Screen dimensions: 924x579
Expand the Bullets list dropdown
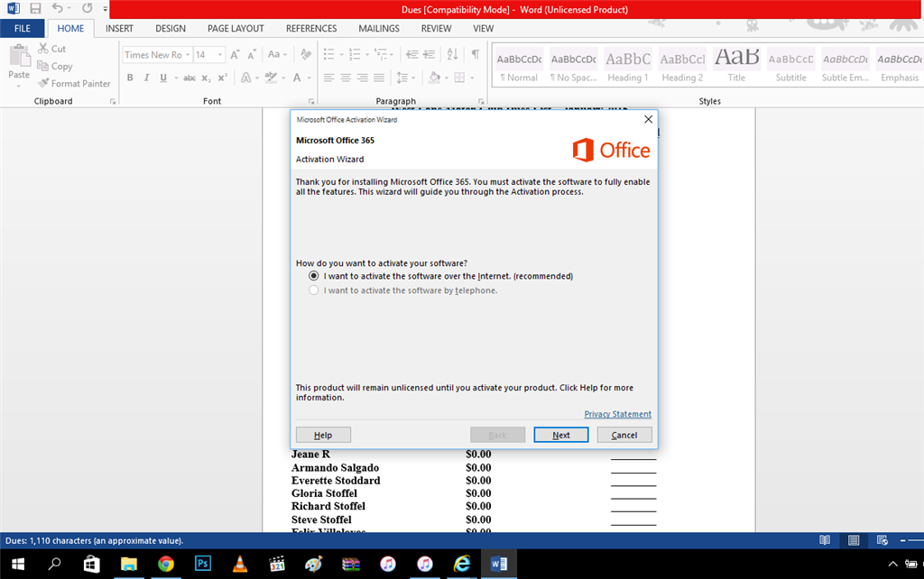[340, 55]
